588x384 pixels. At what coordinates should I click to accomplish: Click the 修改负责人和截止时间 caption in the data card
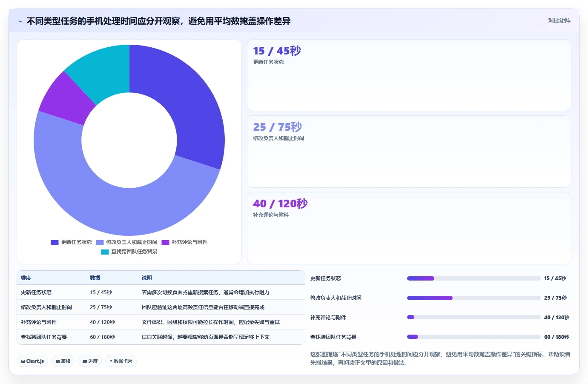(x=278, y=138)
